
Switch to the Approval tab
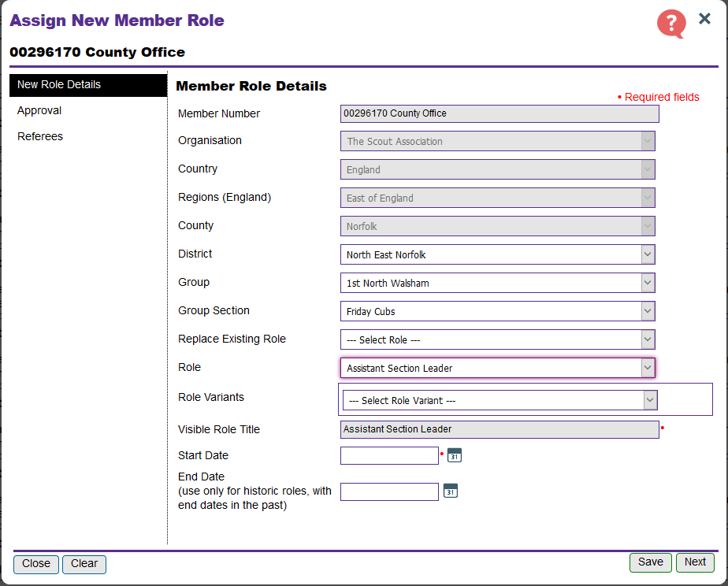pyautogui.click(x=39, y=111)
